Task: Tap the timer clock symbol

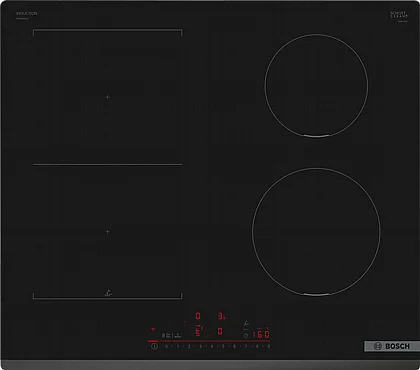Action: (246, 335)
